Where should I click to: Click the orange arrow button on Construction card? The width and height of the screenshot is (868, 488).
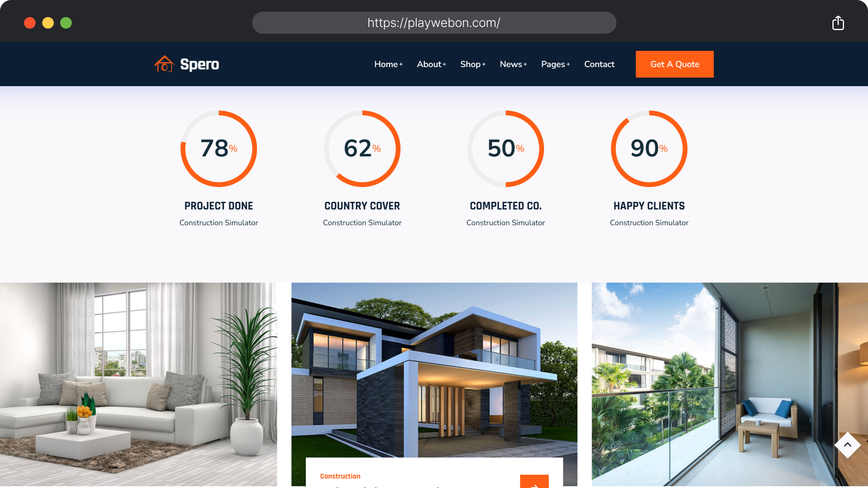534,482
